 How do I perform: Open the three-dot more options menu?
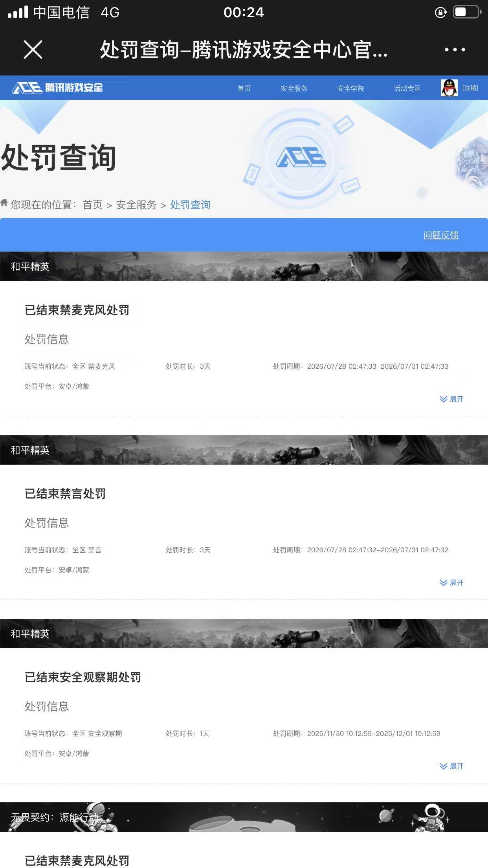[x=455, y=50]
